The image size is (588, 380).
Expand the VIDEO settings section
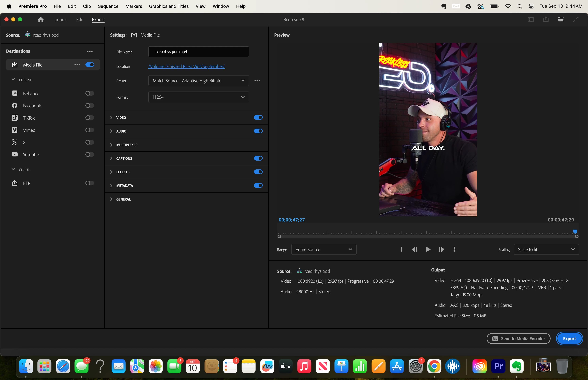(x=111, y=118)
